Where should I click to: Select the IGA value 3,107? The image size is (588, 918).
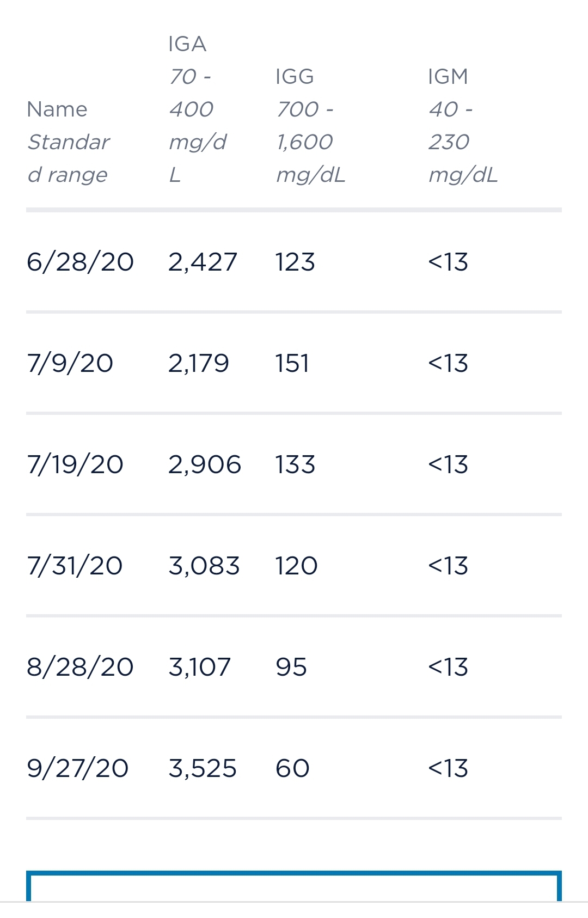click(x=200, y=667)
